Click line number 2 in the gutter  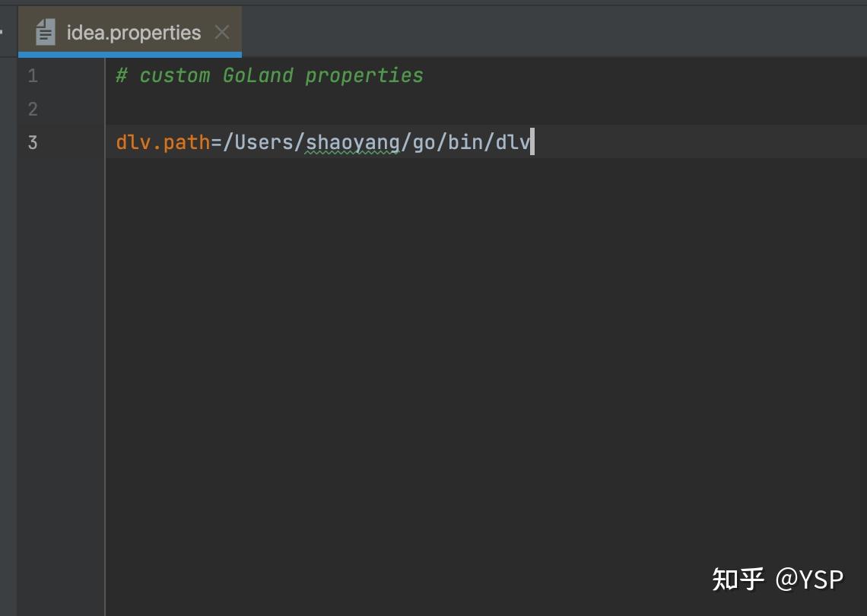pos(33,109)
